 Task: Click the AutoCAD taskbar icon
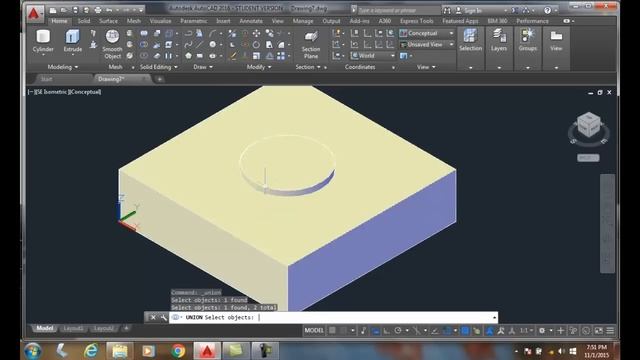click(x=207, y=351)
